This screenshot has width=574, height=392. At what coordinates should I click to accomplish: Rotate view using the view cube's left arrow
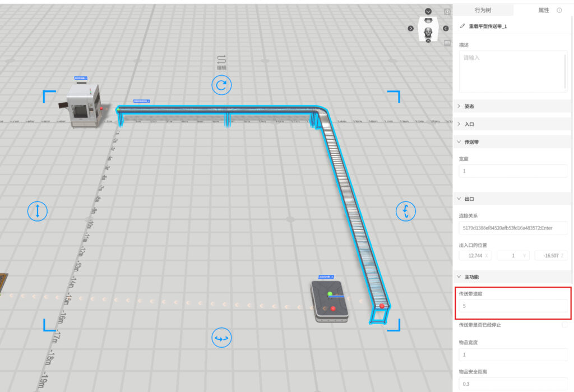tap(411, 28)
